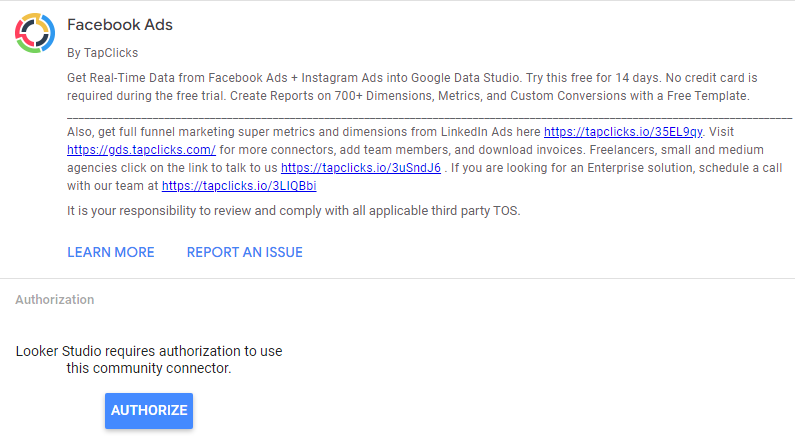795x438 pixels.
Task: Click the "Looker Studio requires authorization" message
Action: 149,359
